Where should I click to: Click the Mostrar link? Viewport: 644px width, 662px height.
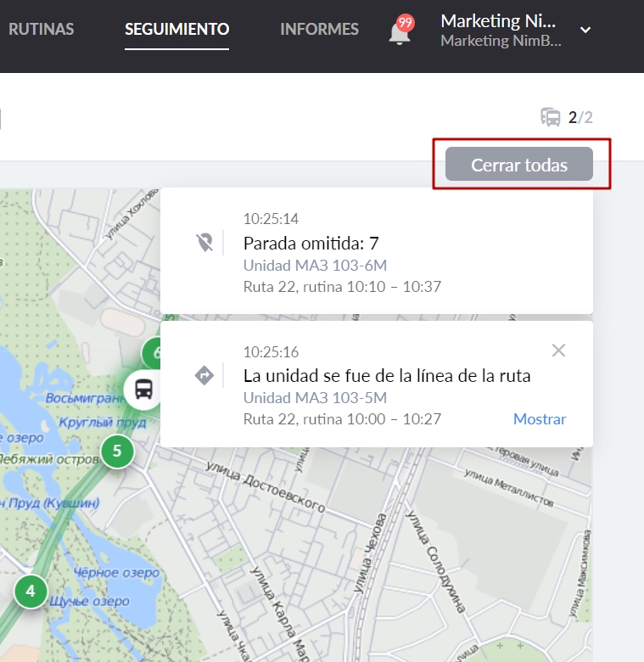pos(540,419)
